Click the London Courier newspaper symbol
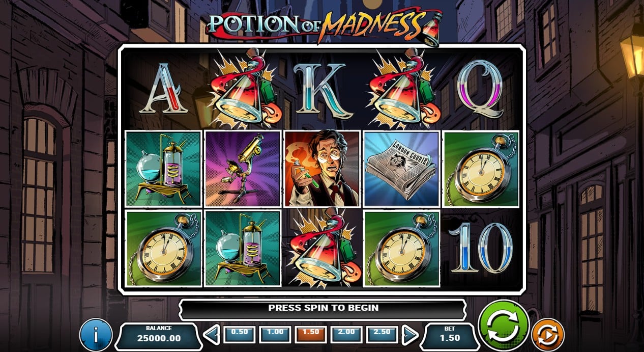The width and height of the screenshot is (644, 352). click(x=401, y=169)
